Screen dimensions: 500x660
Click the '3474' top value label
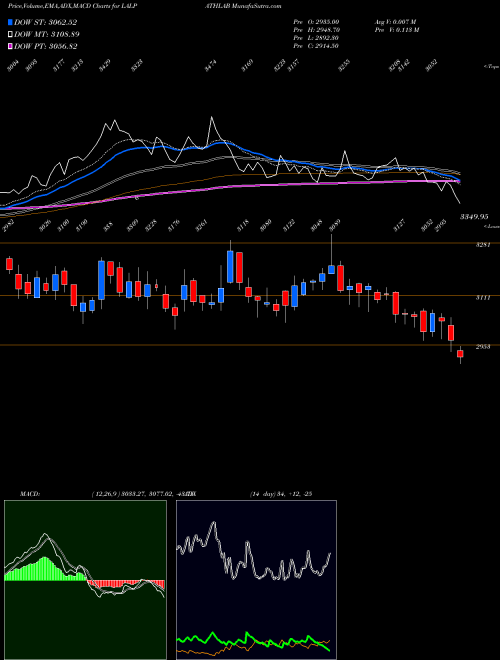point(210,66)
